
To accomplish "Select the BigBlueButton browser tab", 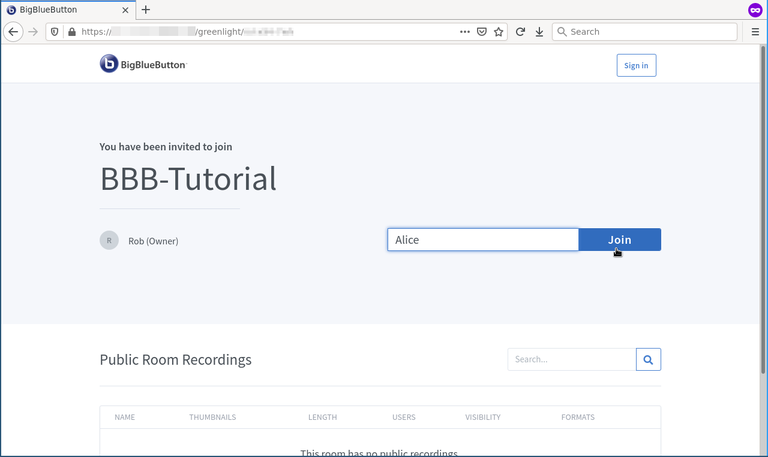I will coord(69,10).
